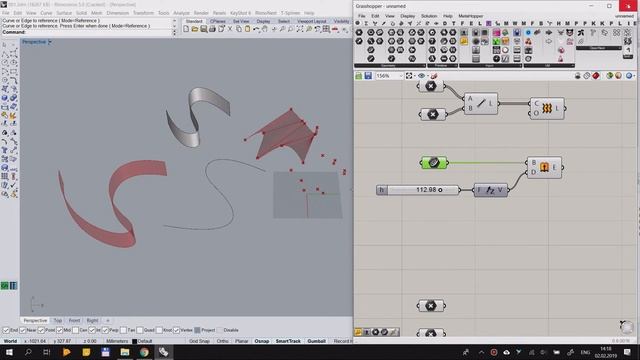Click the Save icon in Rhino toolbar
640x360 pixels.
click(203, 29)
